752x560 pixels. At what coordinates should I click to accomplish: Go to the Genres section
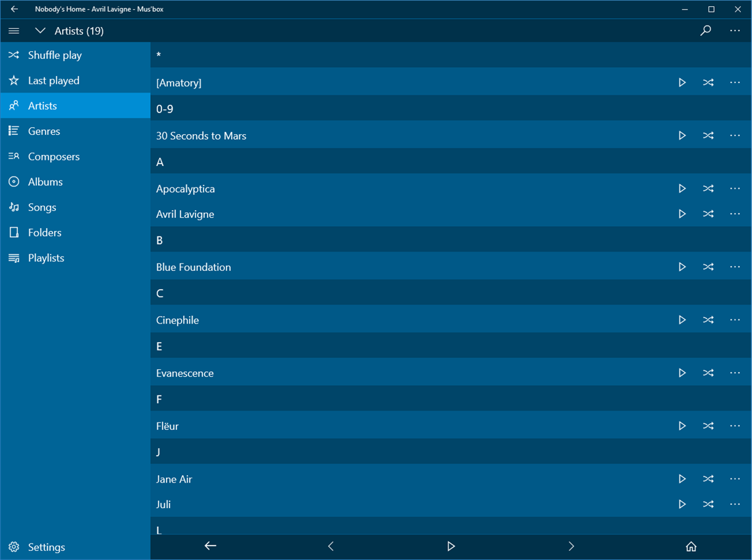[75, 131]
